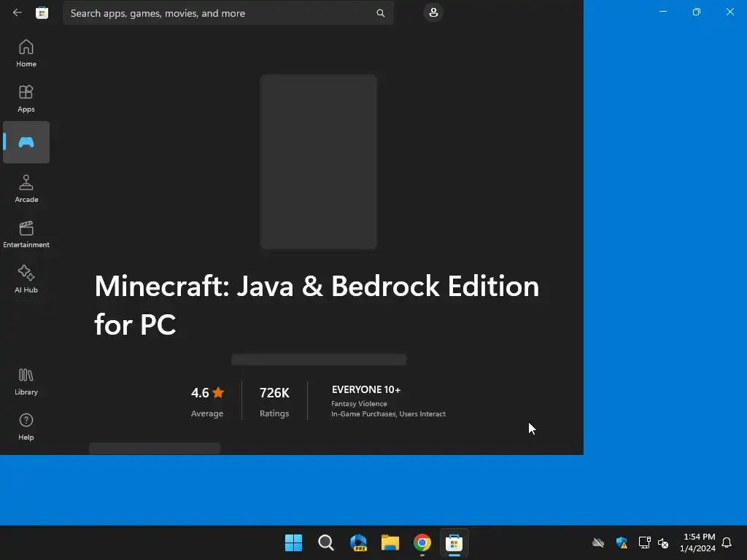
Task: Open the Apps section in the sidebar
Action: pyautogui.click(x=26, y=98)
